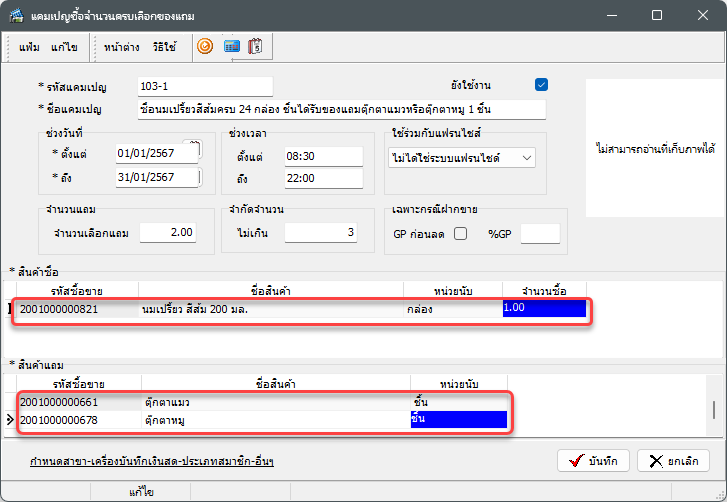Viewport: 727px width, 502px height.
Task: Click the free-items grid vertical scrollbar
Action: (x=713, y=410)
